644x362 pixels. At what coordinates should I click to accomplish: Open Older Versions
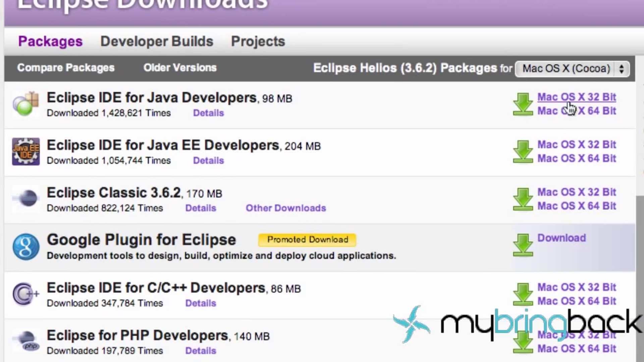(x=180, y=68)
